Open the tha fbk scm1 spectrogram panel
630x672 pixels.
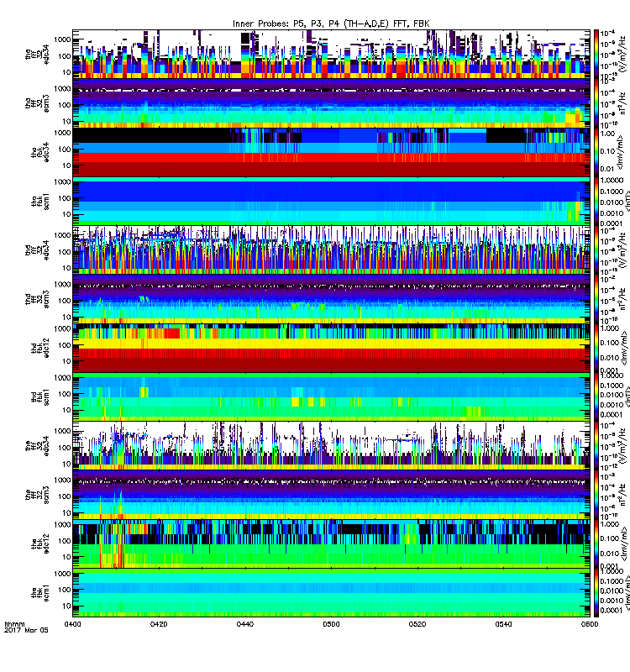[331, 202]
